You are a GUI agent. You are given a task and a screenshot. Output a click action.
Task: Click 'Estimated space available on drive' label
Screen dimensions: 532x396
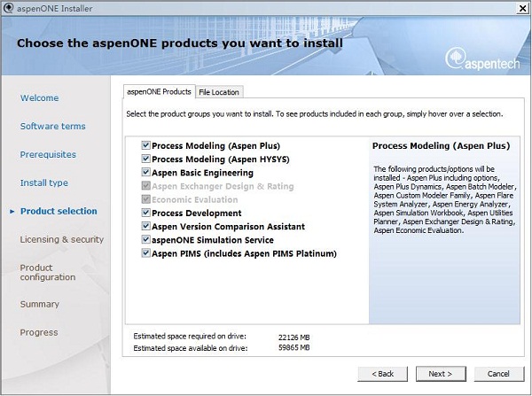(191, 348)
